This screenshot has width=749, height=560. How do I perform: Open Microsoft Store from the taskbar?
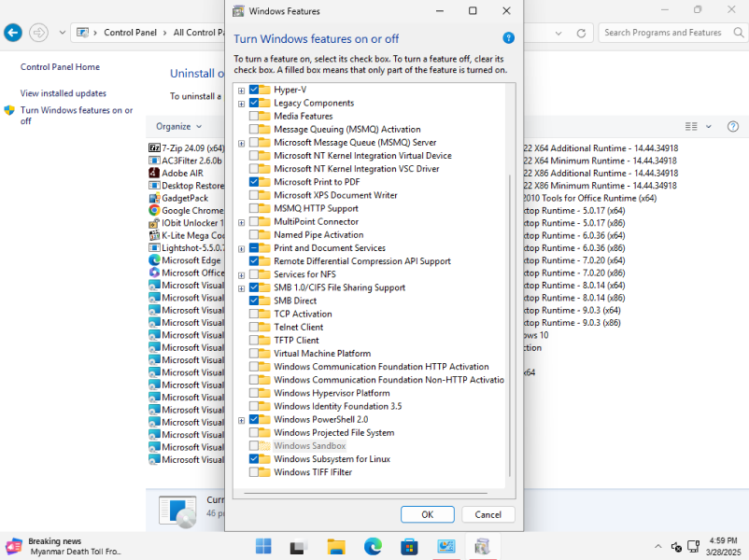(409, 546)
